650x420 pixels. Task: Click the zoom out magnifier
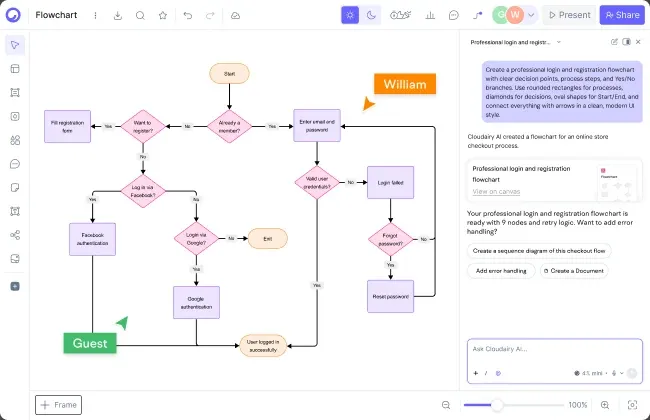coord(446,405)
